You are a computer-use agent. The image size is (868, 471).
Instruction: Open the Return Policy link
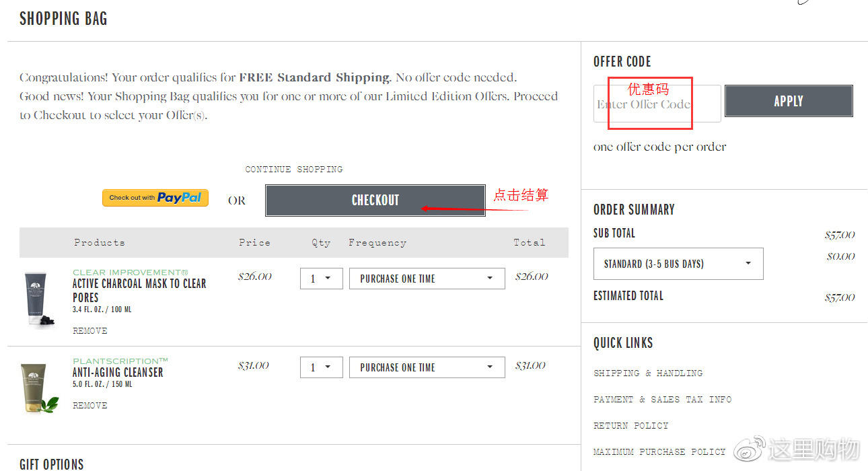coord(631,425)
